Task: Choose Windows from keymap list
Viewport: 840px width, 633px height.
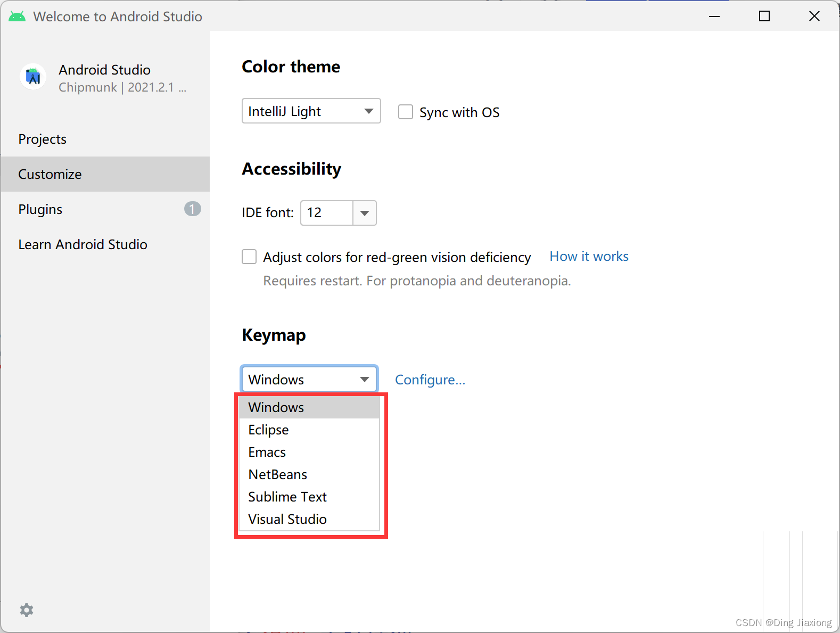Action: pyautogui.click(x=309, y=407)
